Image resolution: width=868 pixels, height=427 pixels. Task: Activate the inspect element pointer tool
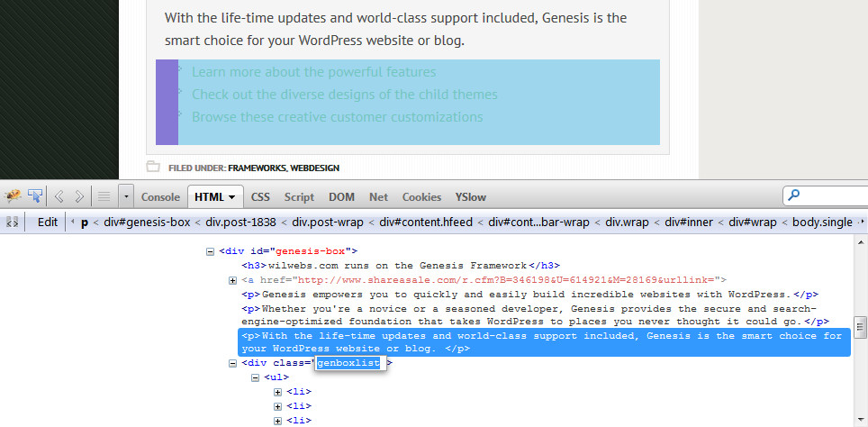35,196
